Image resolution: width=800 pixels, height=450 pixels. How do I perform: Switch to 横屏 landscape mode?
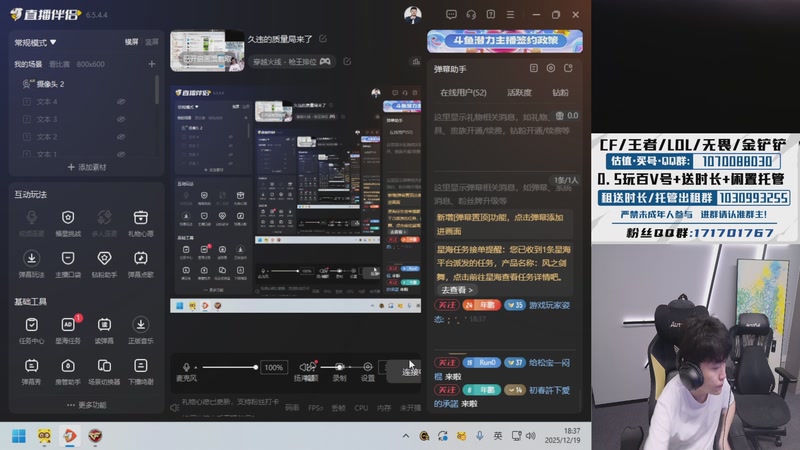pyautogui.click(x=132, y=42)
